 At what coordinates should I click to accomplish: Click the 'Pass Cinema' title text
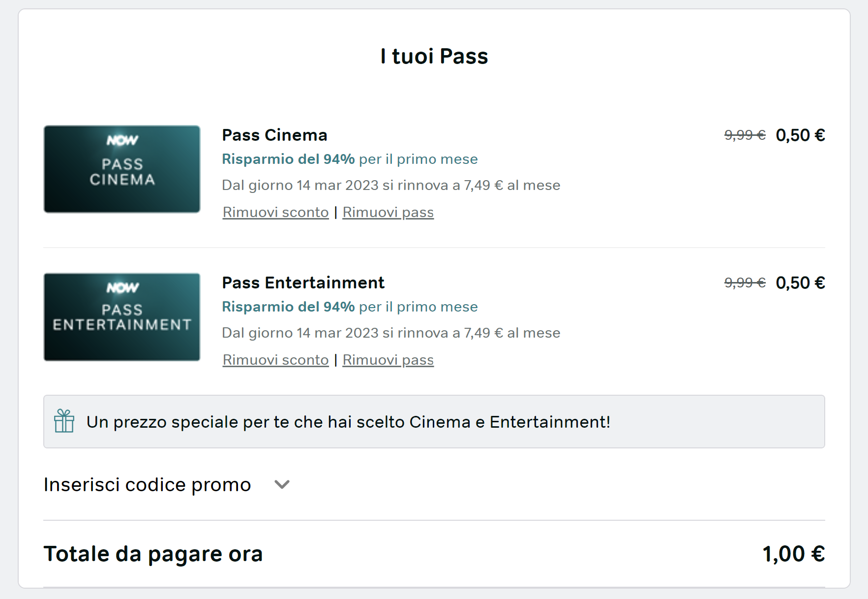274,135
